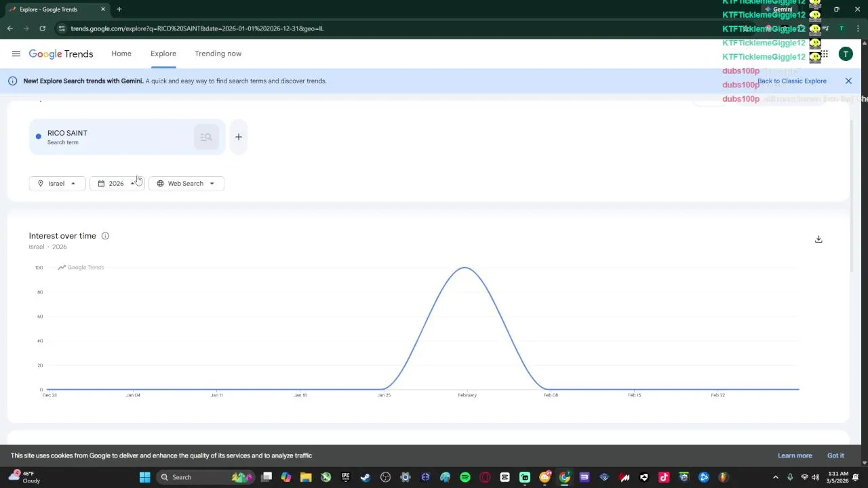The width and height of the screenshot is (868, 488).
Task: Open a new browser tab
Action: [x=119, y=9]
